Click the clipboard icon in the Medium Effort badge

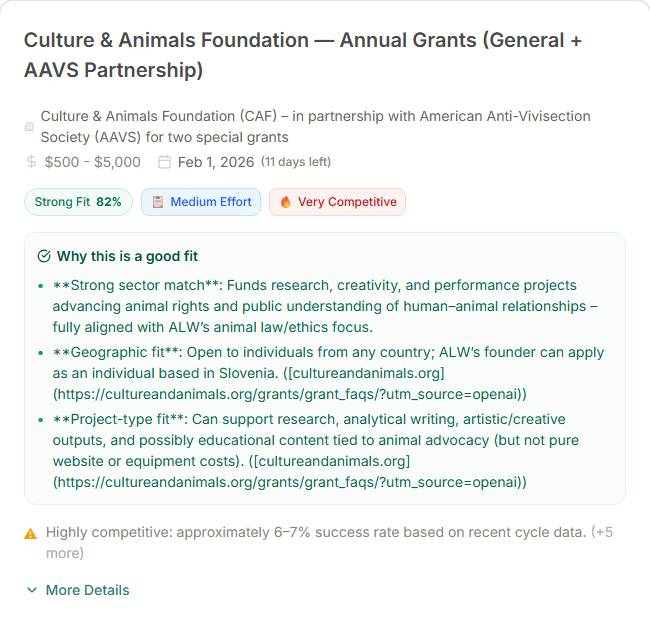(x=157, y=202)
